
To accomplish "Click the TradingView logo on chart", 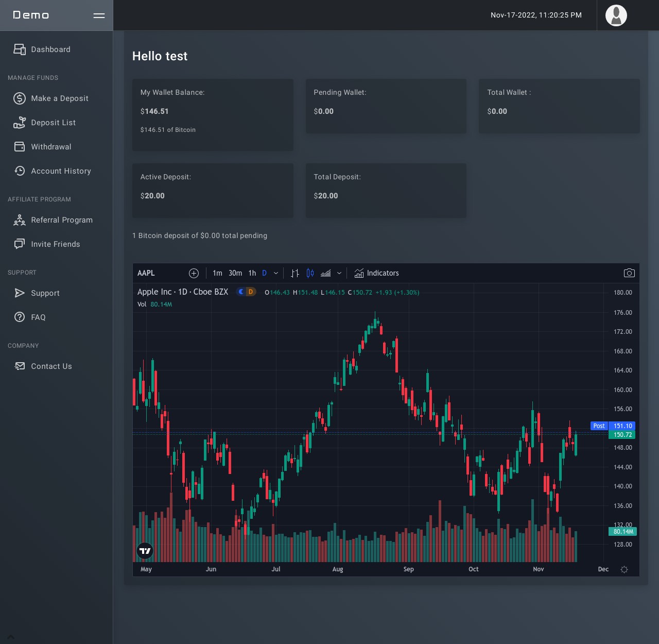I will (x=145, y=551).
